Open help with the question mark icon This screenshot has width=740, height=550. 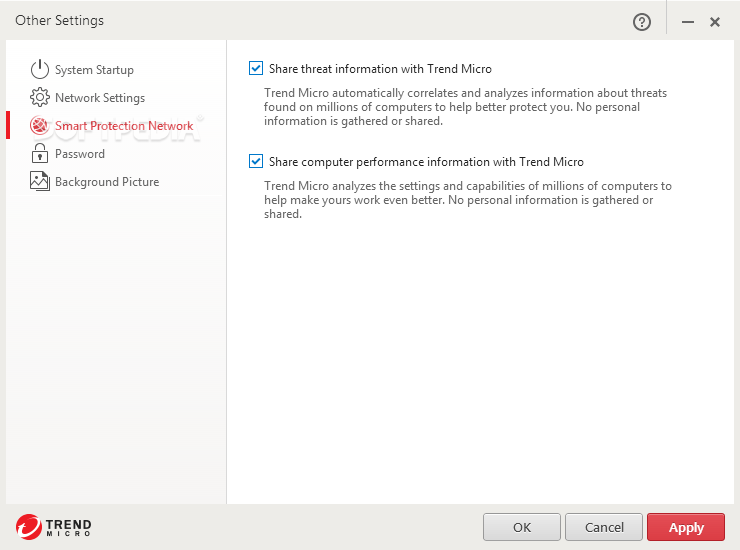coord(642,22)
